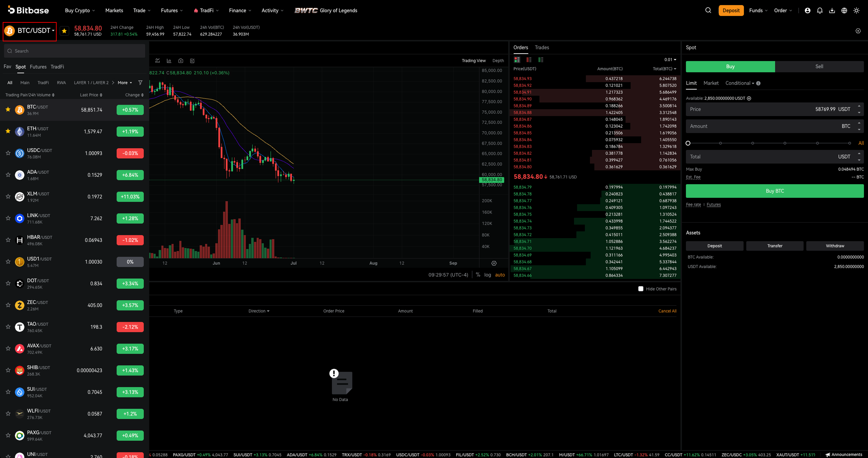Click the Withdraw button under Assets
The width and height of the screenshot is (868, 458).
[x=835, y=246]
